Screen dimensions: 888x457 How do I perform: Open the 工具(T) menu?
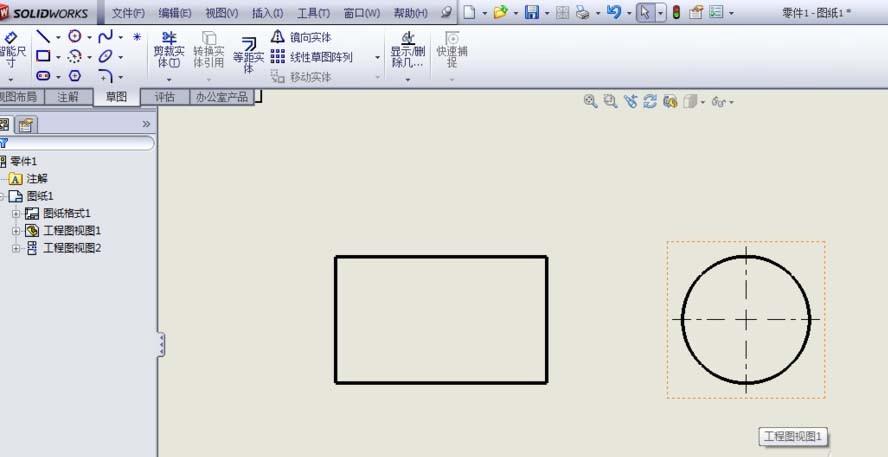pos(314,13)
